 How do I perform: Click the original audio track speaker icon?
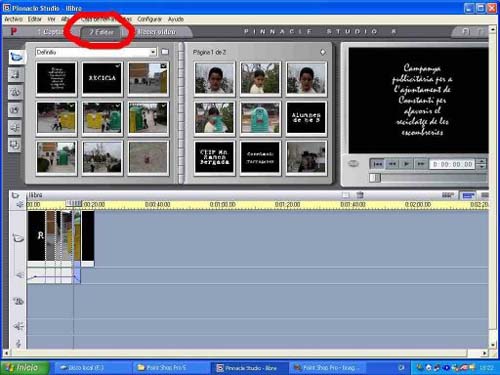click(19, 275)
